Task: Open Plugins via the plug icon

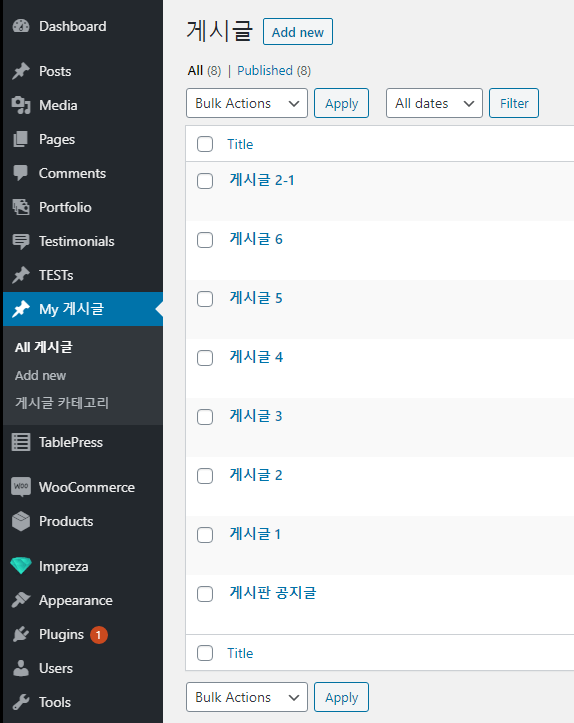Action: point(21,634)
